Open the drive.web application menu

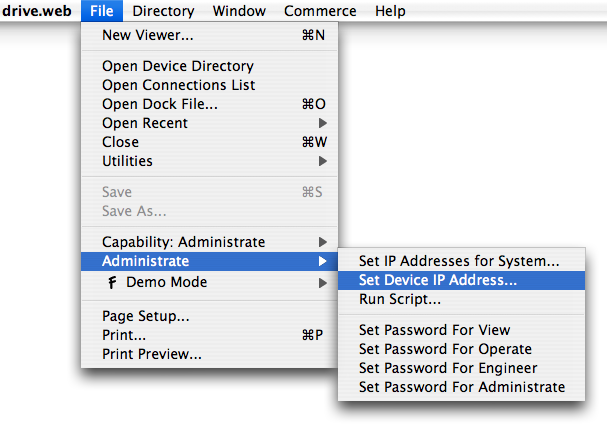point(37,11)
